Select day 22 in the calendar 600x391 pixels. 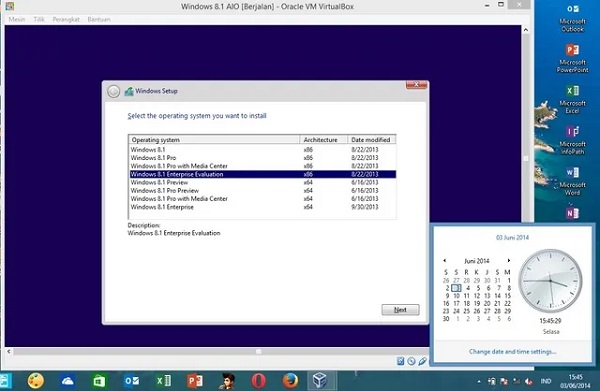[507, 303]
